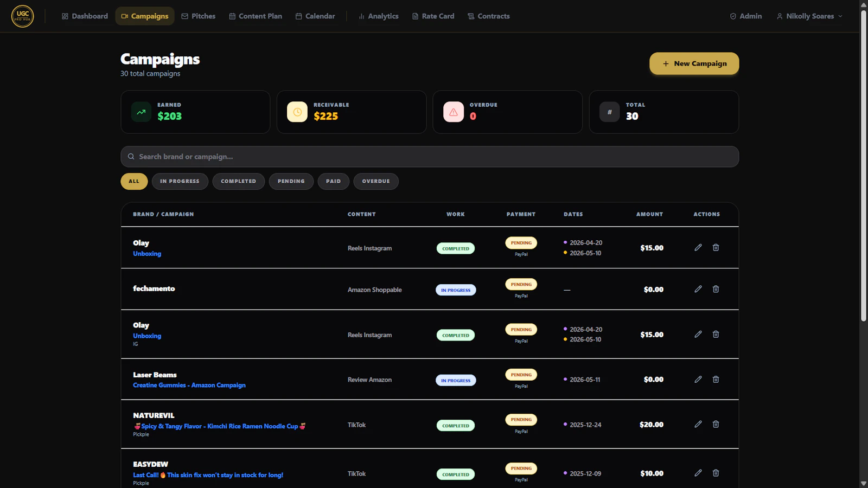Edit the EASYDEW campaign
868x488 pixels.
click(x=698, y=473)
